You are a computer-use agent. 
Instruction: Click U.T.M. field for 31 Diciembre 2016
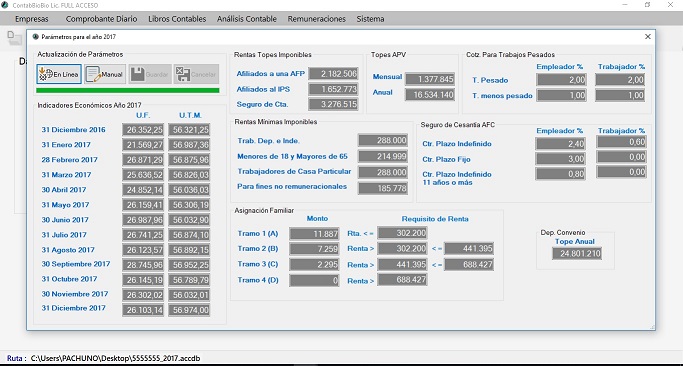point(189,129)
